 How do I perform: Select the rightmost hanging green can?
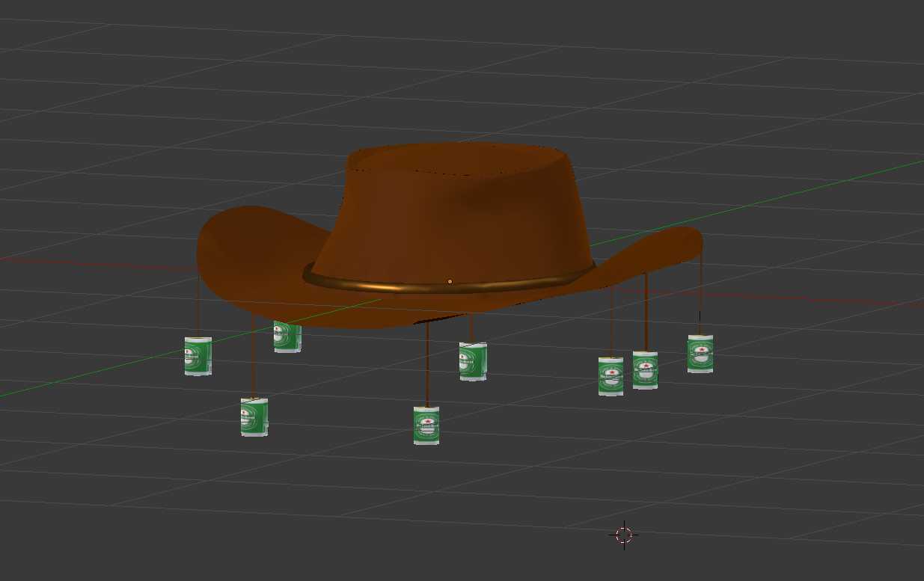pyautogui.click(x=700, y=354)
